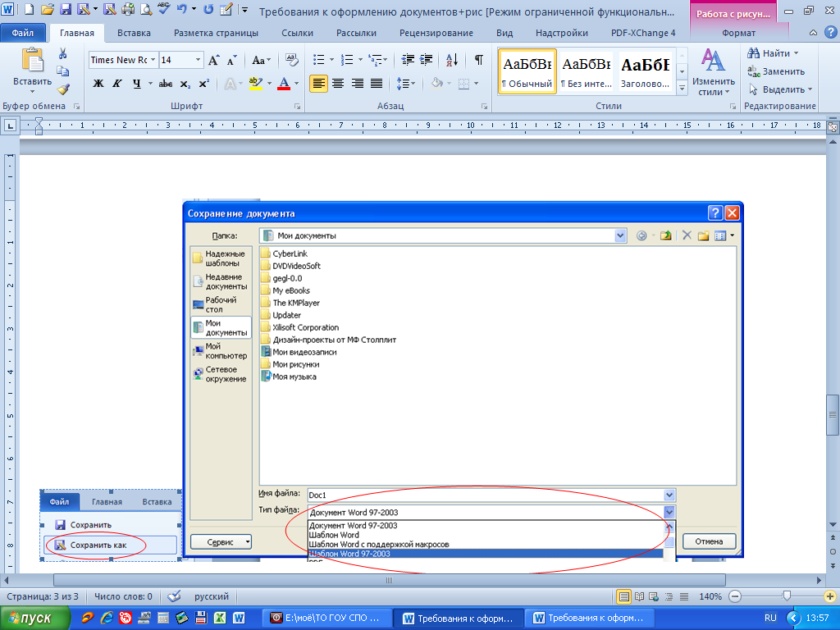The width and height of the screenshot is (840, 630).
Task: Toggle superscript formatting (x²)
Action: [x=203, y=84]
